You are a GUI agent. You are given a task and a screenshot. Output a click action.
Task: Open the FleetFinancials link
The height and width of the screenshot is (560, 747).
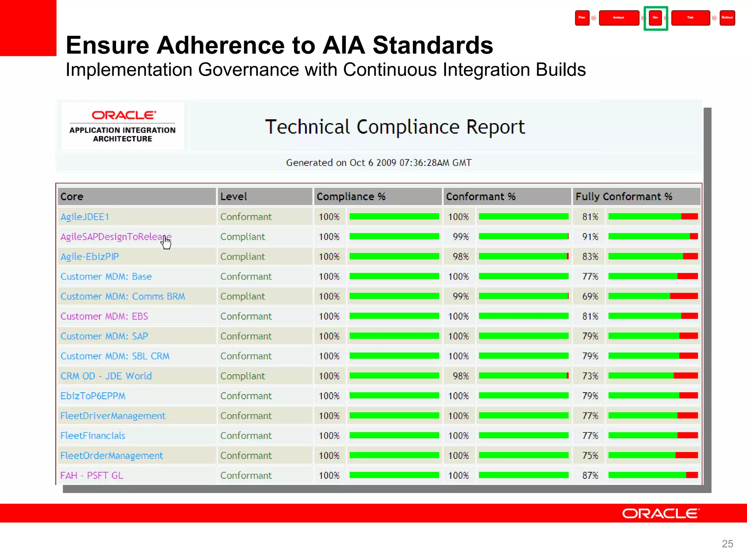(93, 435)
